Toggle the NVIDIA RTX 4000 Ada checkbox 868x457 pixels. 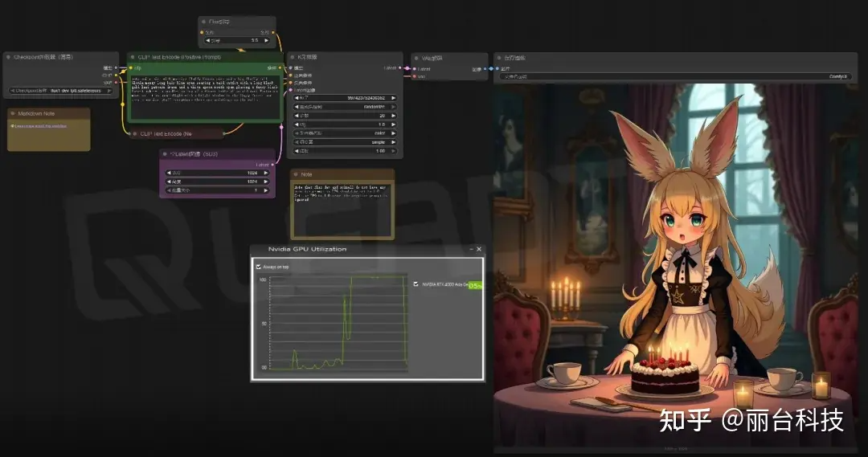tap(416, 284)
